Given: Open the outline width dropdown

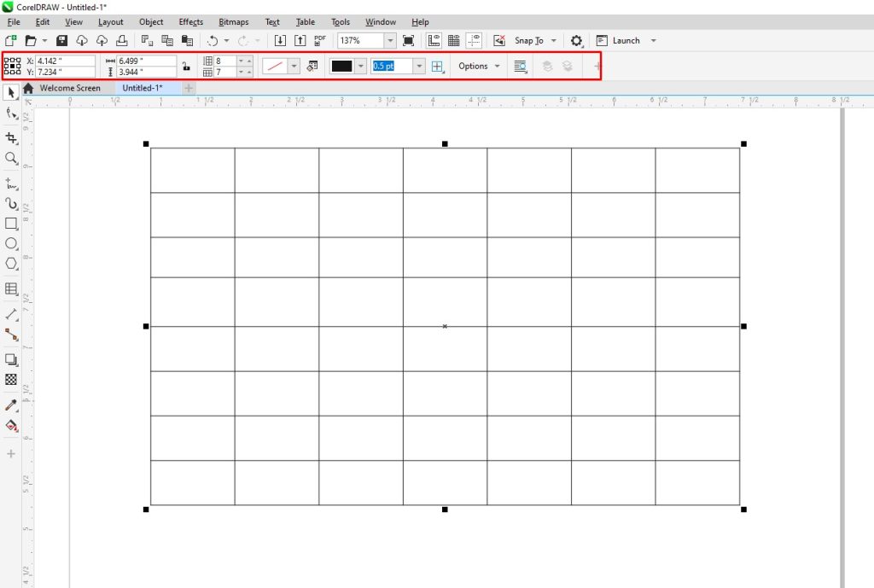Looking at the screenshot, I should (417, 65).
